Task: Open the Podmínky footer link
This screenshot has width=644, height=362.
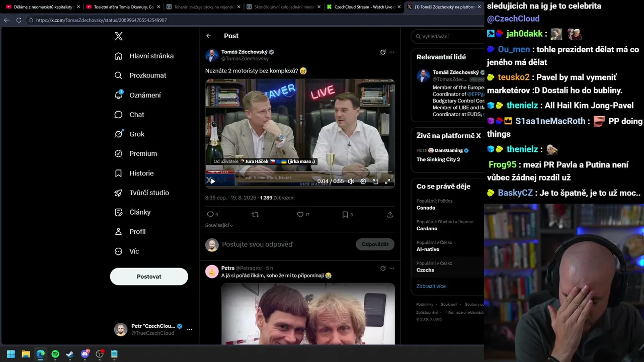Action: pos(425,304)
